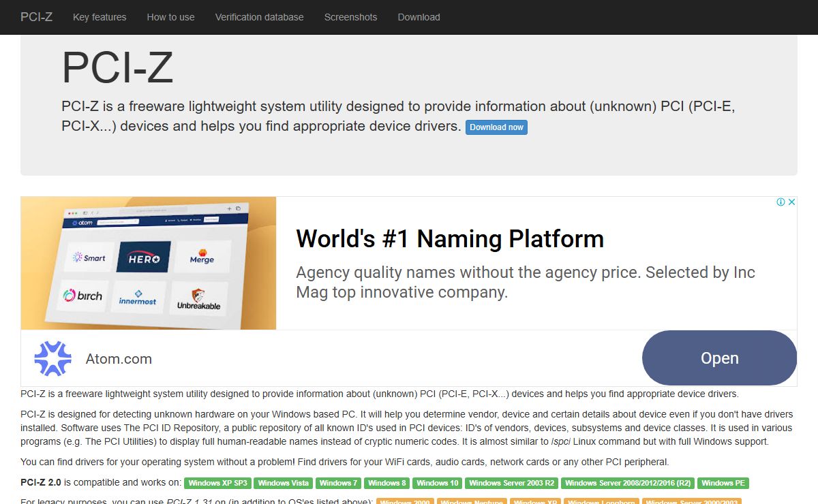The image size is (818, 504).
Task: Select Download in the top navbar
Action: (419, 17)
